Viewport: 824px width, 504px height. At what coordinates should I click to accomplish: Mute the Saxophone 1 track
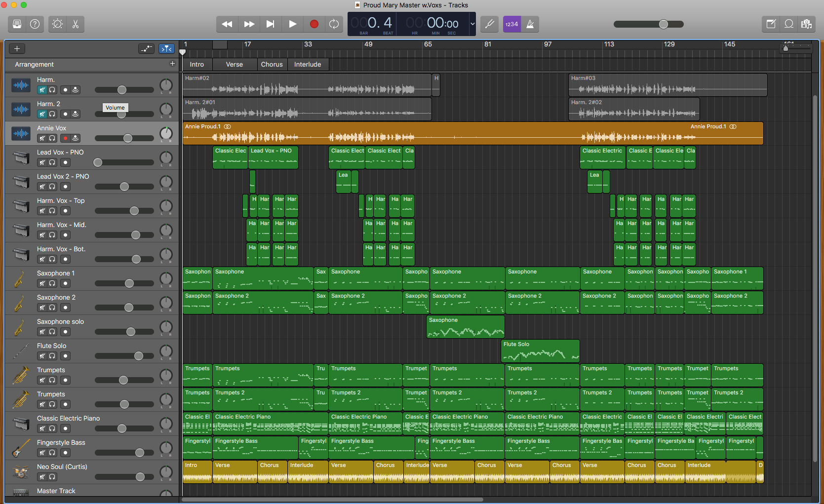42,283
